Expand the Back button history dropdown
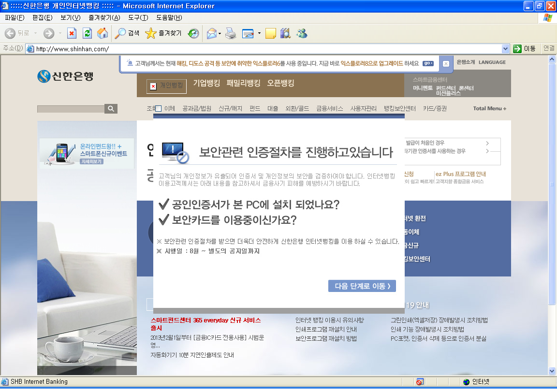Viewport: 557px width, 392px height. tap(35, 33)
